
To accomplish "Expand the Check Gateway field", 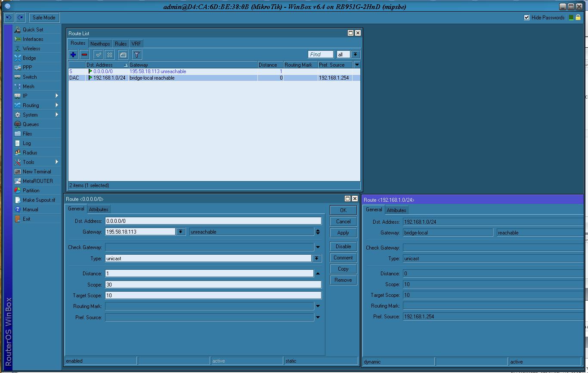I will pyautogui.click(x=318, y=247).
